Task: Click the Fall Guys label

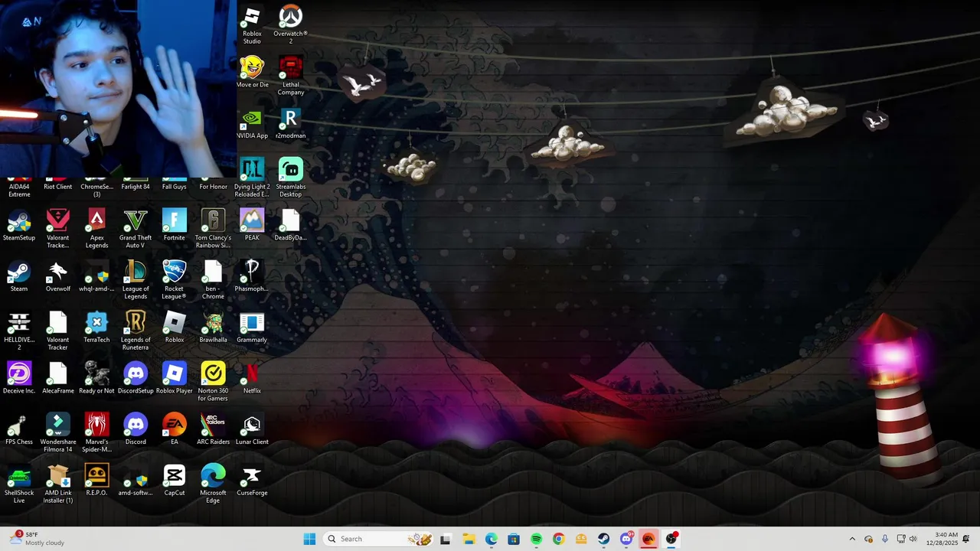Action: [175, 187]
